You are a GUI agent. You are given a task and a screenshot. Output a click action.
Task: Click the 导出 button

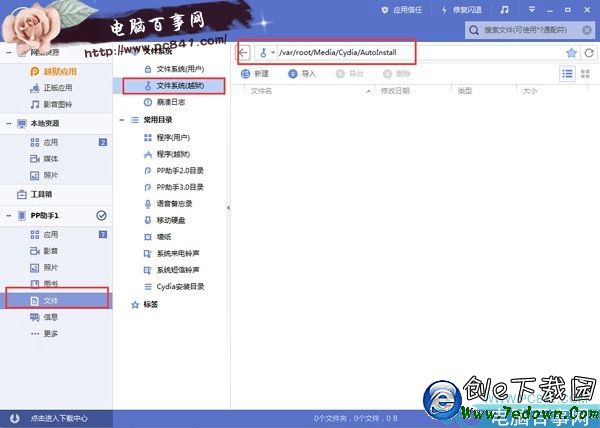349,74
